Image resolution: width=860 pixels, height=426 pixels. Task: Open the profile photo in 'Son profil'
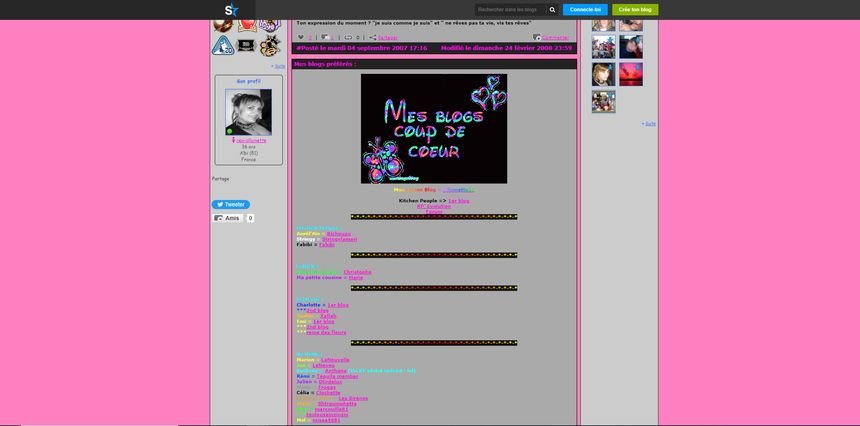coord(248,112)
